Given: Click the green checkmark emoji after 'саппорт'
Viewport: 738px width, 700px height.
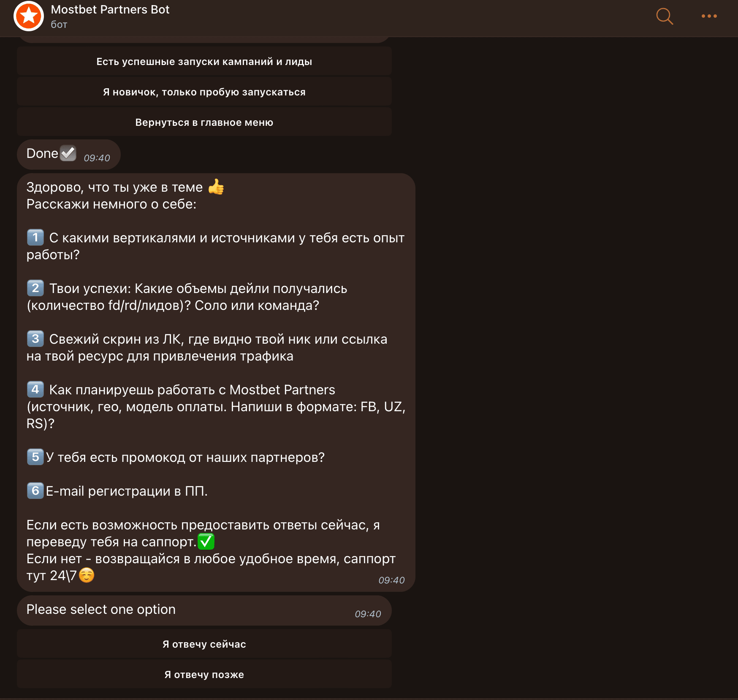Looking at the screenshot, I should click(x=206, y=542).
